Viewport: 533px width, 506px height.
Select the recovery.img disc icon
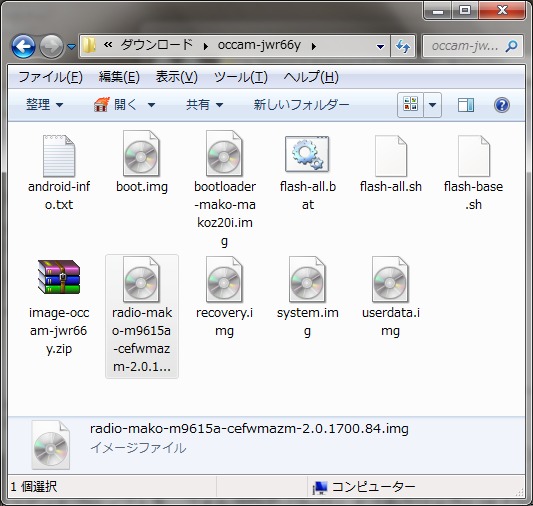click(224, 279)
